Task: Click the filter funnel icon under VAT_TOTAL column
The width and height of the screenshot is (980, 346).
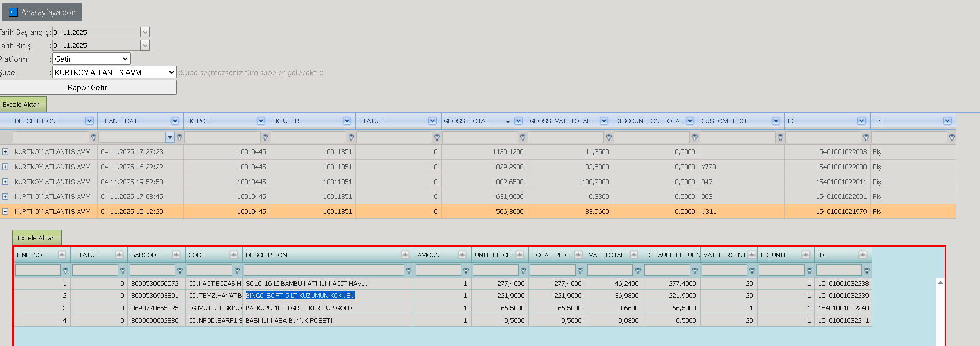Action: pyautogui.click(x=637, y=270)
